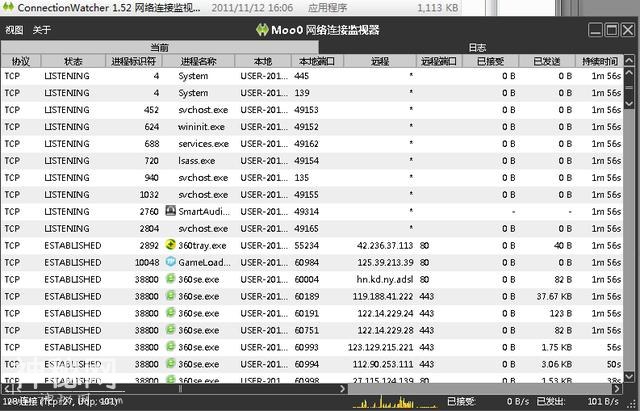Sort by the 持续时间 column header
This screenshot has height=411, width=640.
[x=600, y=61]
